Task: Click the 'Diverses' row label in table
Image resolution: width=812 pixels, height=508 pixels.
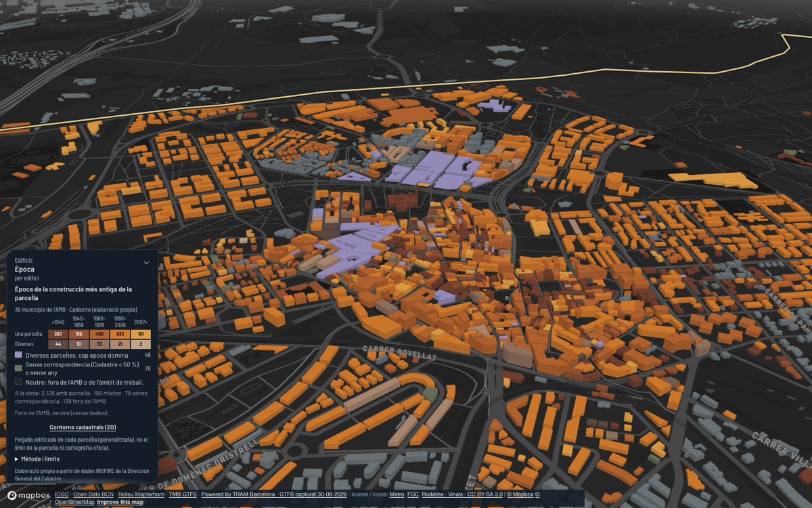Action: [24, 344]
